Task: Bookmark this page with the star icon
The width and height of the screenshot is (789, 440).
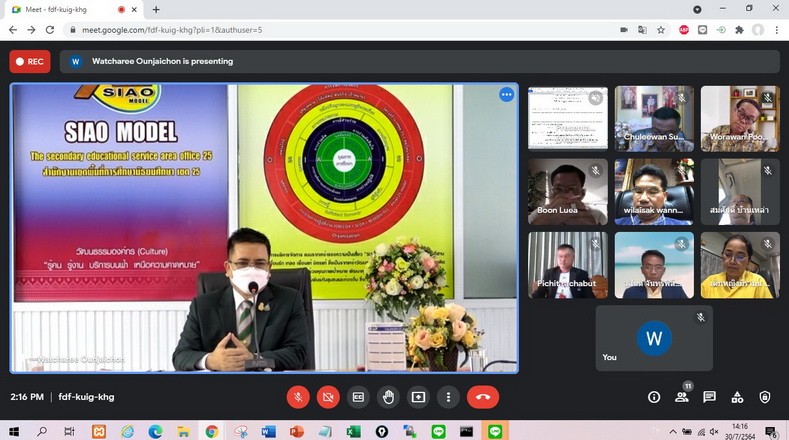Action: (661, 30)
